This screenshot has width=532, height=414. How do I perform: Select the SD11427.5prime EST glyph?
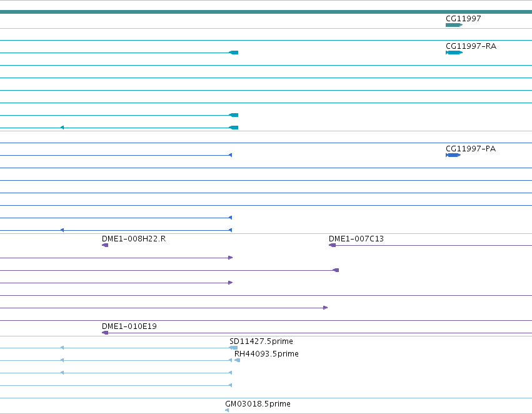coord(233,348)
